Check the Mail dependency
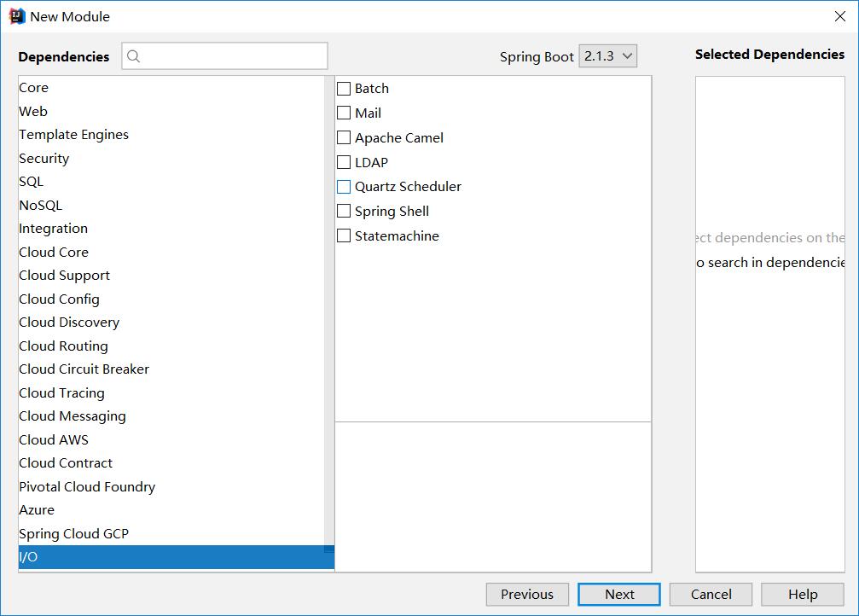Viewport: 859px width, 616px height. (x=344, y=113)
